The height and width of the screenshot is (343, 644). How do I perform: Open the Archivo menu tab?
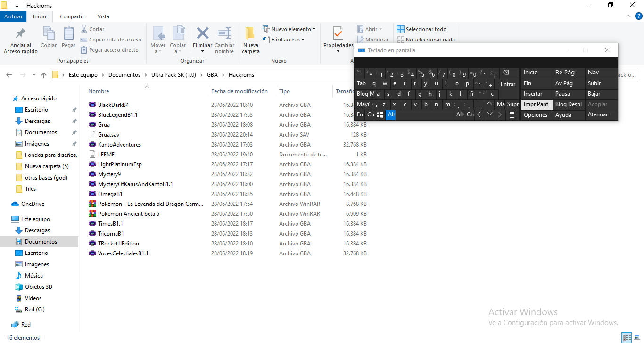[13, 16]
